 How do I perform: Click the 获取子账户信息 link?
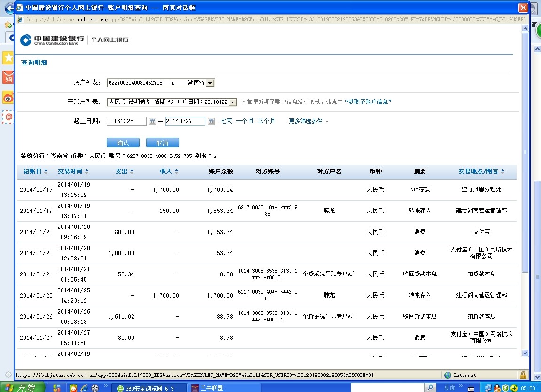tap(368, 102)
